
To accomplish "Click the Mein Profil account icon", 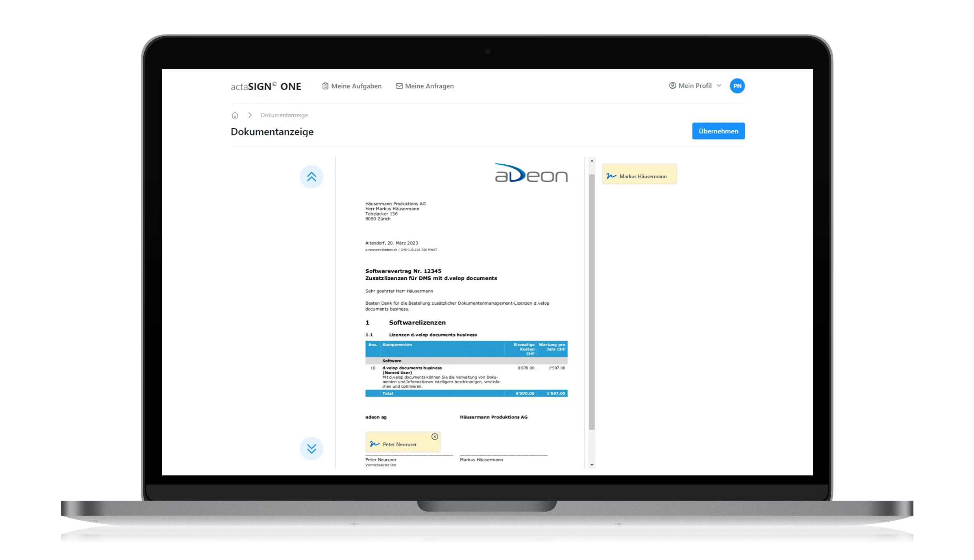I will coord(670,86).
